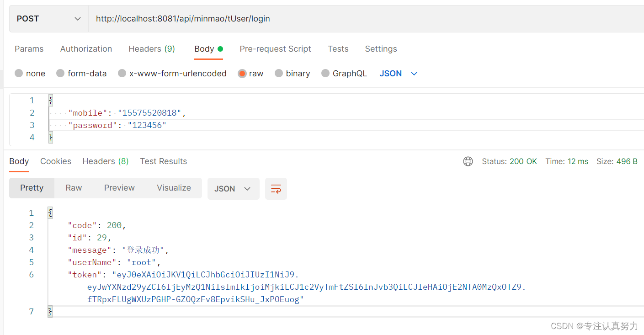The image size is (644, 335).
Task: Click the Time: 12 ms indicator
Action: (x=567, y=161)
